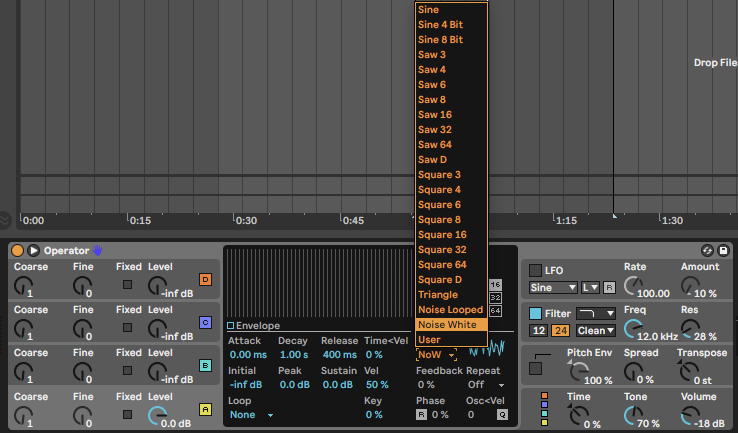This screenshot has width=738, height=433.
Task: Toggle Fixed for oscillator C
Action: pos(127,328)
